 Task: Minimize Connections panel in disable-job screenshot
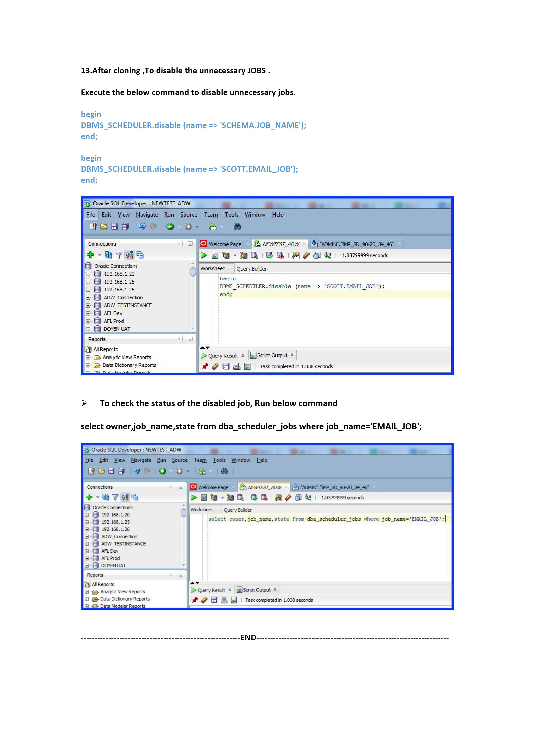click(x=190, y=244)
